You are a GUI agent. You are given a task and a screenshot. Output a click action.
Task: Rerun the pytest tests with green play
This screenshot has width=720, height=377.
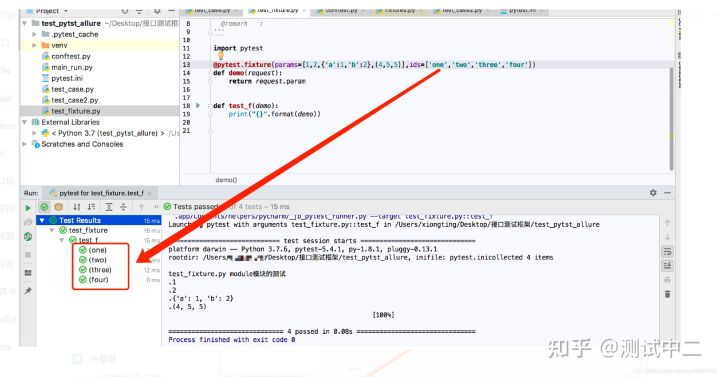(28, 208)
